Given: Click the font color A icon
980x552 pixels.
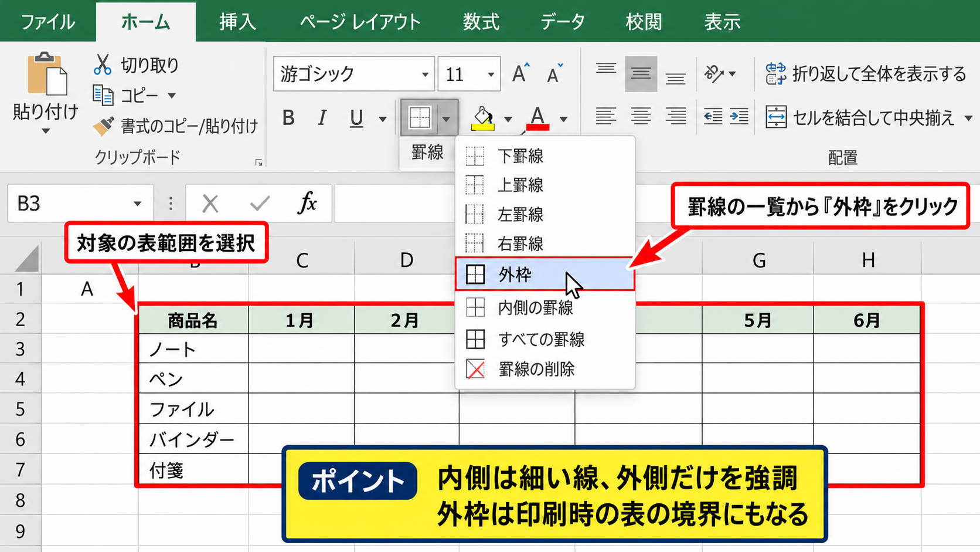Looking at the screenshot, I should pos(537,118).
